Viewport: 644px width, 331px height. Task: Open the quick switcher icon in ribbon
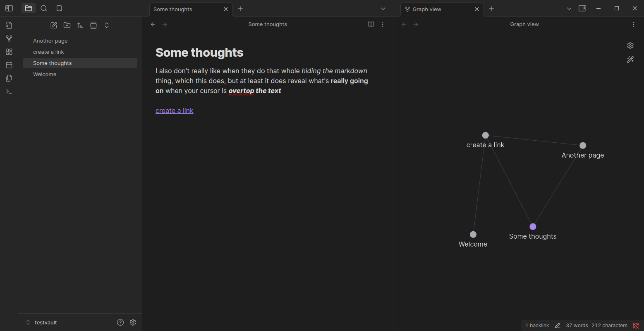(x=9, y=25)
